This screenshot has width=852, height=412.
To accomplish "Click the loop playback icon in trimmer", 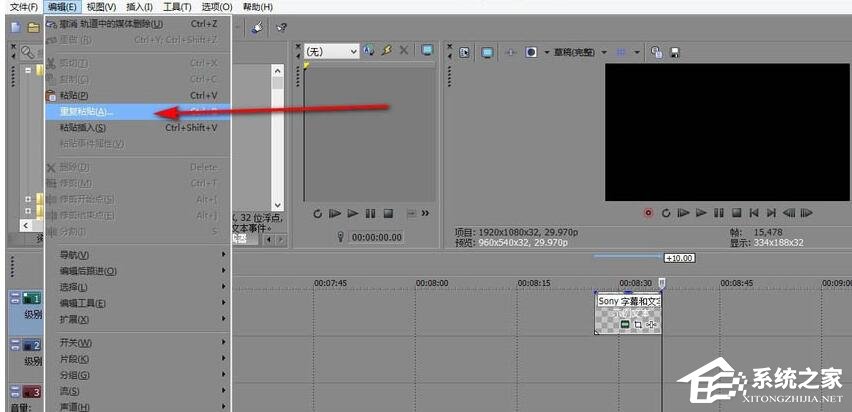I will pyautogui.click(x=318, y=214).
